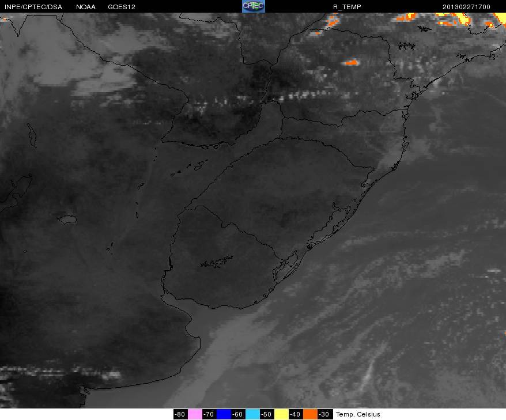Click the light blue legend color swatch

coord(252,414)
